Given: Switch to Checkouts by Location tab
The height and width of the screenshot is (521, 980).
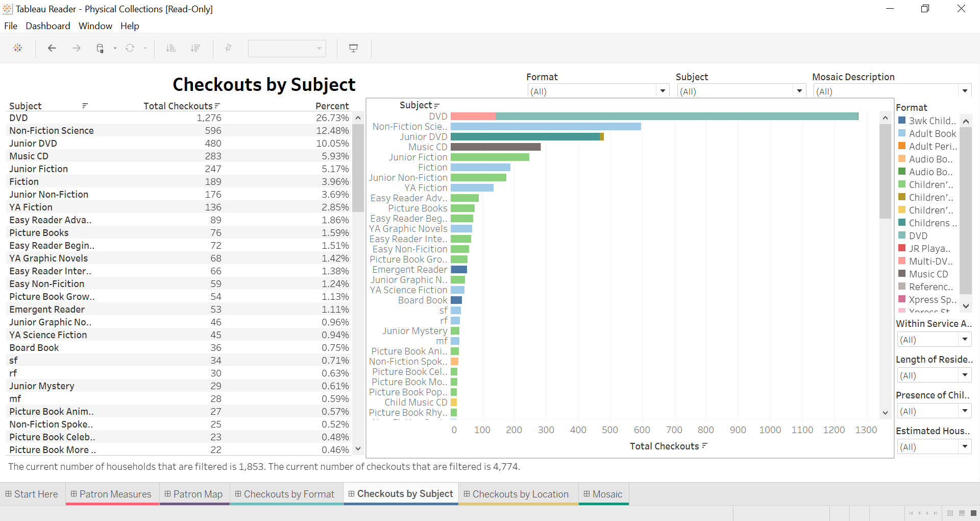Looking at the screenshot, I should [518, 494].
